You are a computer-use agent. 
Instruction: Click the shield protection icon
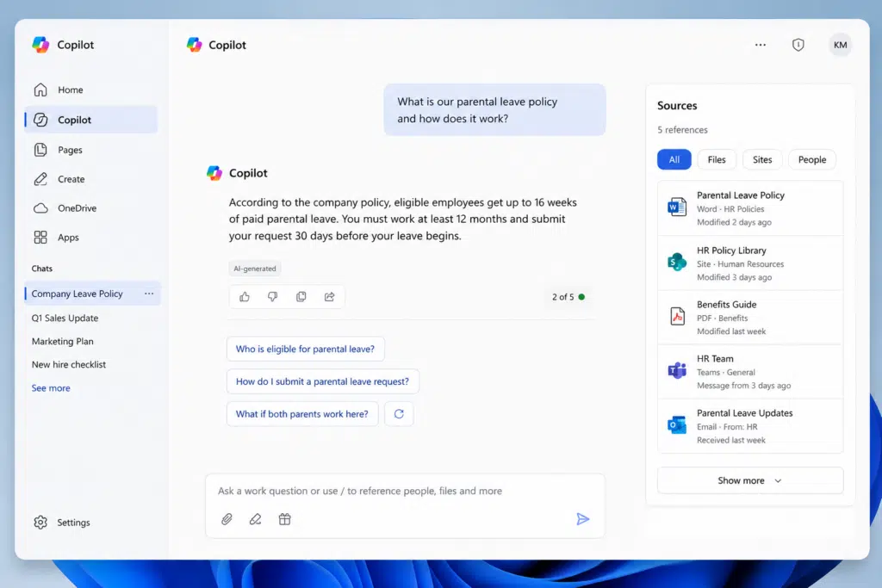tap(798, 45)
